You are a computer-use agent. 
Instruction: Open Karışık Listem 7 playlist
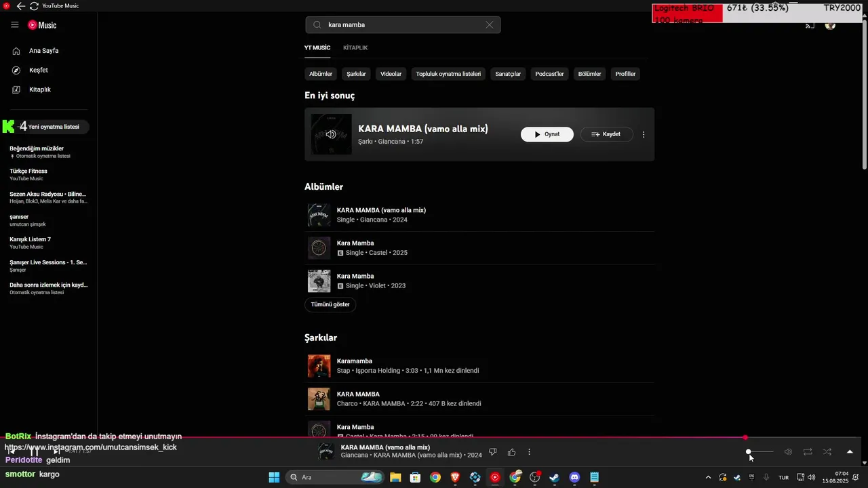pyautogui.click(x=49, y=243)
